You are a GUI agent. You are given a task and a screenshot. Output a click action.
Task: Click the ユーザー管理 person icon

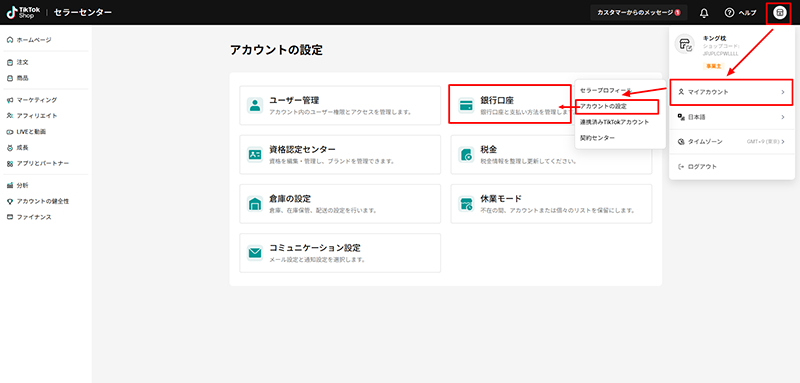click(x=255, y=105)
